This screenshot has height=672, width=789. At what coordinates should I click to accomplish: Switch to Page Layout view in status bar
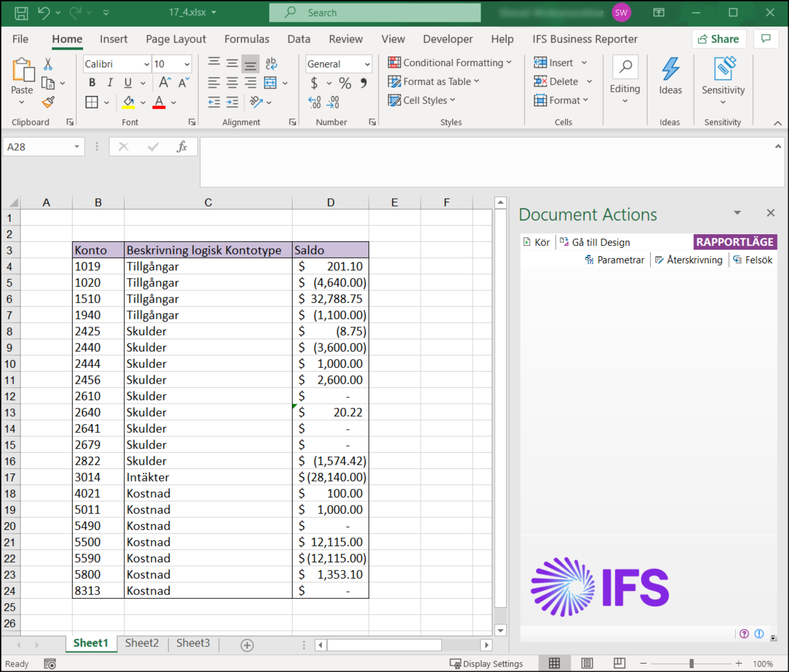(587, 663)
